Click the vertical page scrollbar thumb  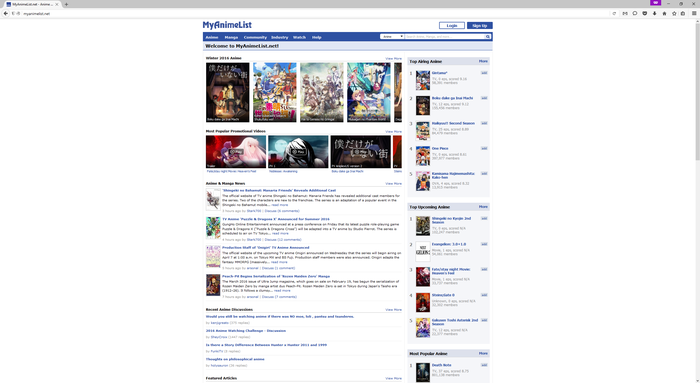click(697, 89)
